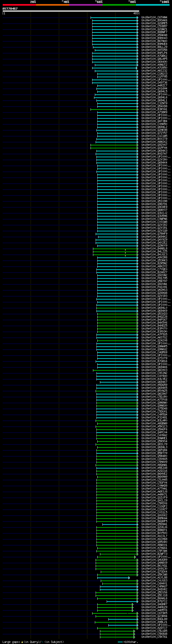Open hit UniRef100_B5RTY9

click(154, 453)
